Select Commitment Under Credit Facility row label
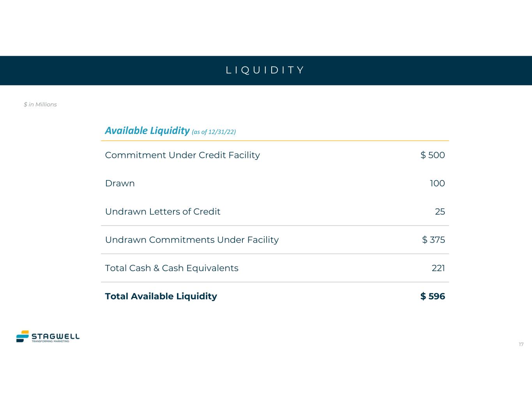The image size is (532, 411). coord(182,155)
